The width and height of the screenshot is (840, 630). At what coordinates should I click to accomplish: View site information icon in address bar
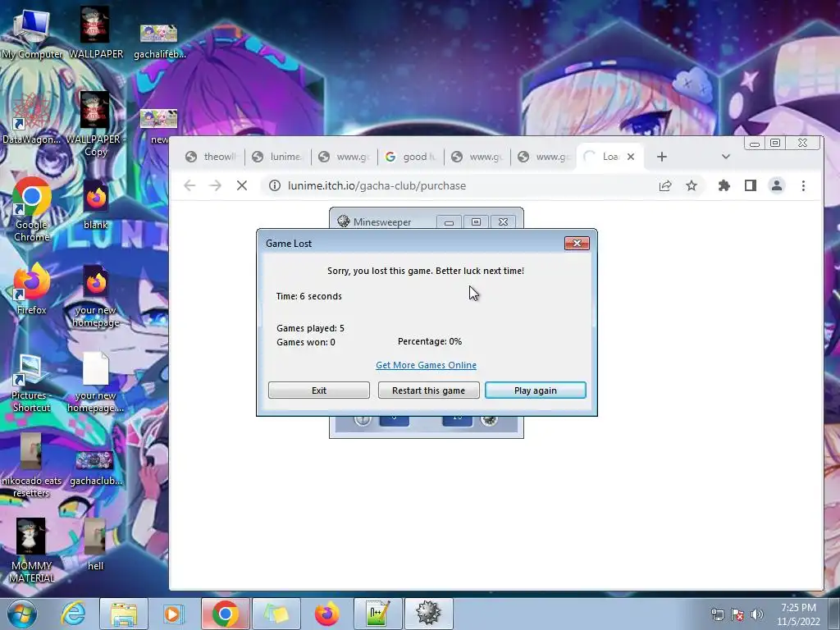click(x=274, y=185)
